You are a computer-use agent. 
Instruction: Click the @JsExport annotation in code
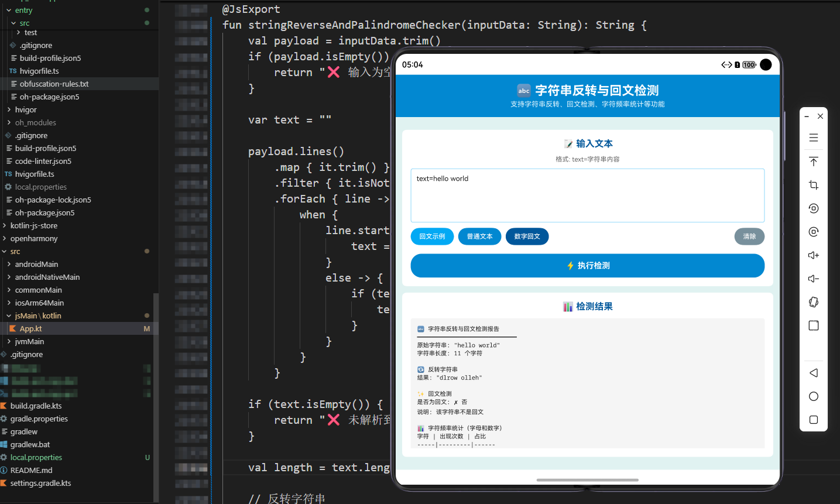[x=251, y=9]
